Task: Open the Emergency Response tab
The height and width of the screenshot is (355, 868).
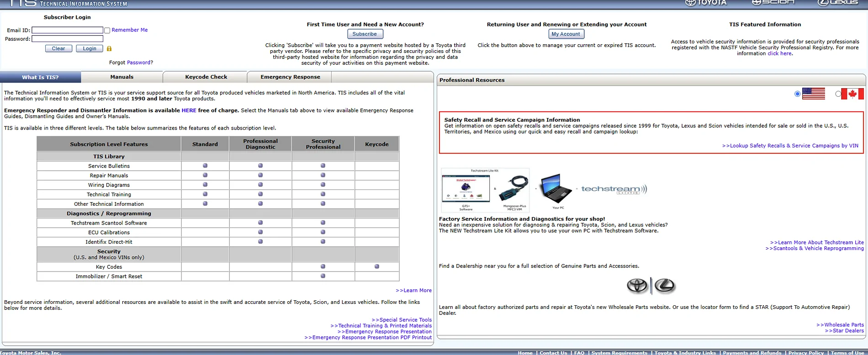Action: click(290, 77)
